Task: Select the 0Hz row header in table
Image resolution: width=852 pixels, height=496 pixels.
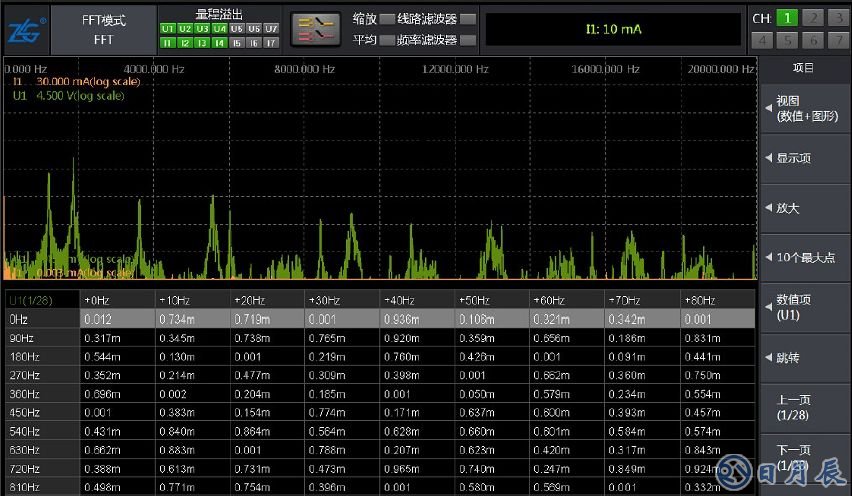Action: pos(40,318)
